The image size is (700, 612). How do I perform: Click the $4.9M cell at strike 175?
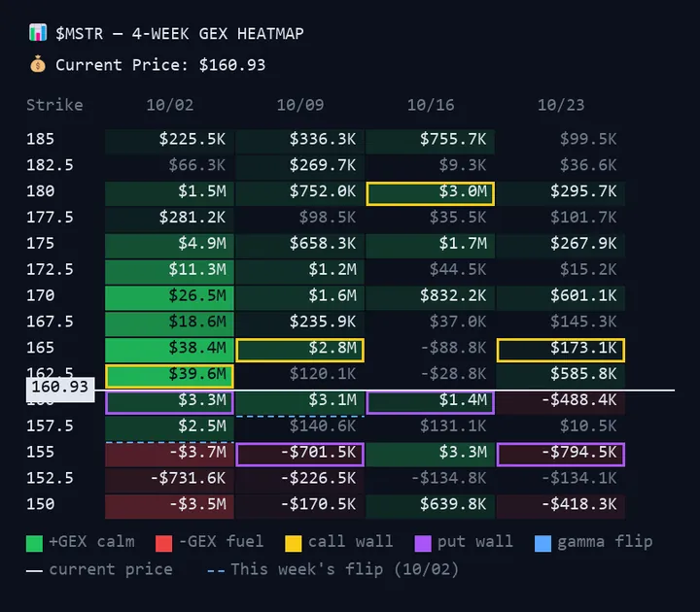(169, 246)
